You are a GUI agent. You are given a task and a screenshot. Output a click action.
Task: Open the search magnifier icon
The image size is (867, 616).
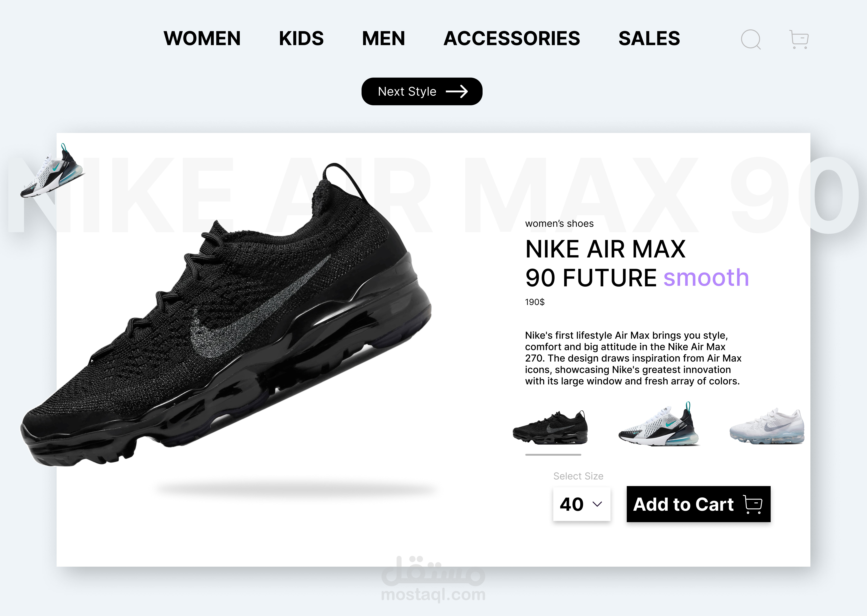point(751,39)
